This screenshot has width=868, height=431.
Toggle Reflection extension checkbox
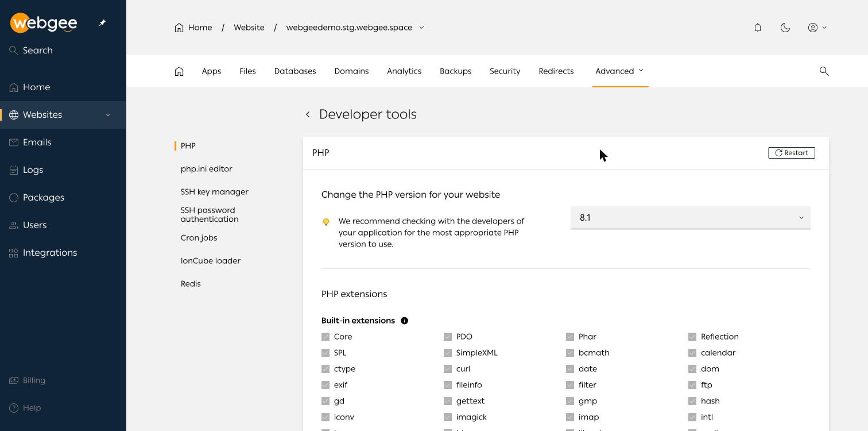coord(692,337)
